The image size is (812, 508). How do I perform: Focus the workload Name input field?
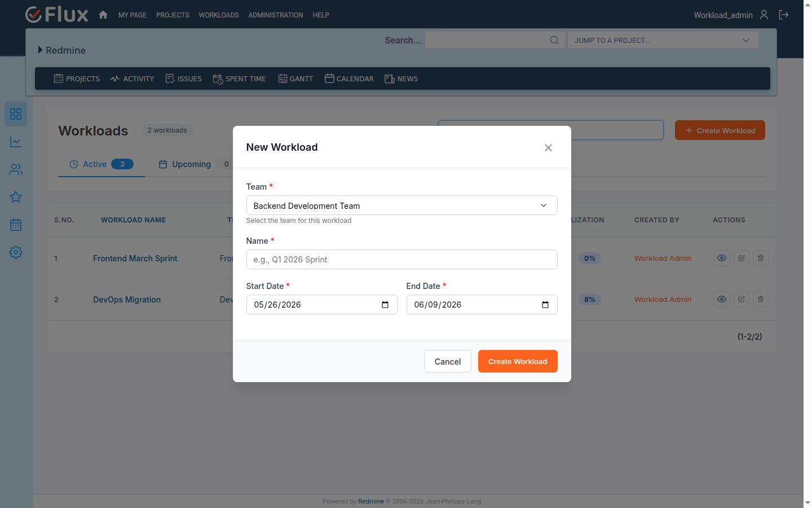[x=401, y=260]
